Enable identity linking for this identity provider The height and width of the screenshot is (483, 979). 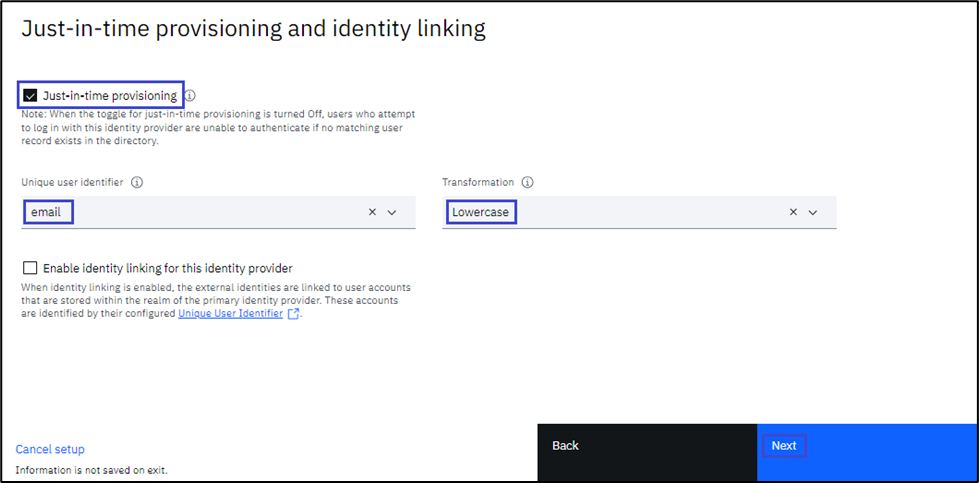click(x=30, y=268)
